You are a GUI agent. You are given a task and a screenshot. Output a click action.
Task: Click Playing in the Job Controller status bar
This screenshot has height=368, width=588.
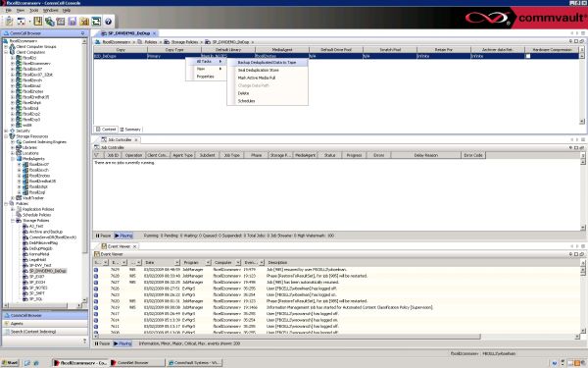click(x=123, y=236)
